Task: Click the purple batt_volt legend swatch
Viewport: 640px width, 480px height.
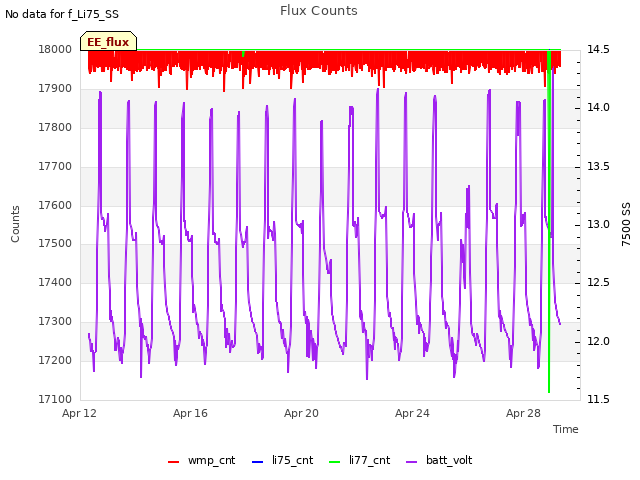Action: click(x=412, y=462)
